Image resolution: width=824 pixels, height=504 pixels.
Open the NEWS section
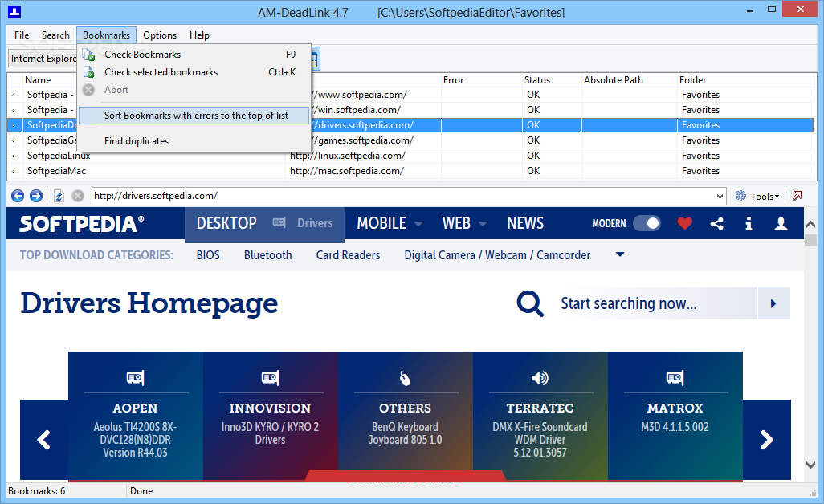tap(525, 224)
